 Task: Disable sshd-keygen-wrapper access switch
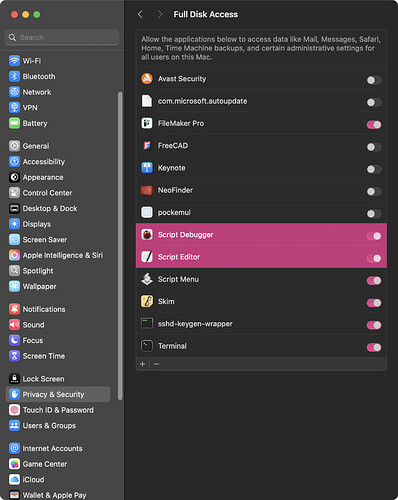point(374,325)
